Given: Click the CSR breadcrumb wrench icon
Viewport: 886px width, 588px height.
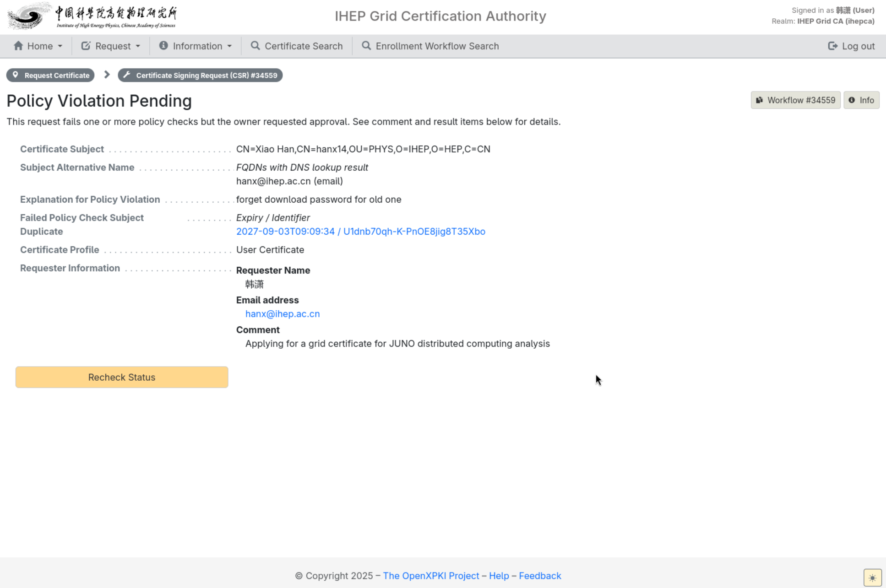Looking at the screenshot, I should point(127,75).
